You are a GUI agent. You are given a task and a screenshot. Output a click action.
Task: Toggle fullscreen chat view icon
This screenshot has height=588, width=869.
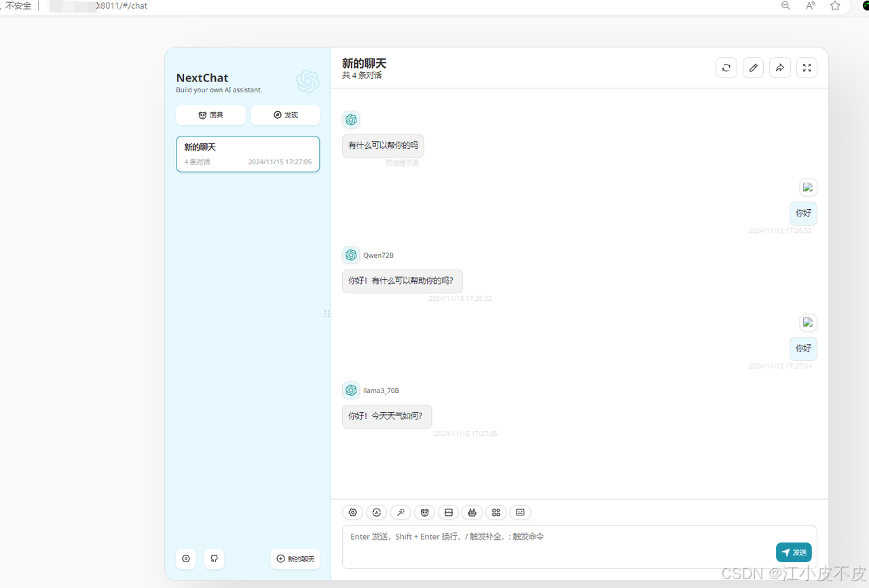807,68
